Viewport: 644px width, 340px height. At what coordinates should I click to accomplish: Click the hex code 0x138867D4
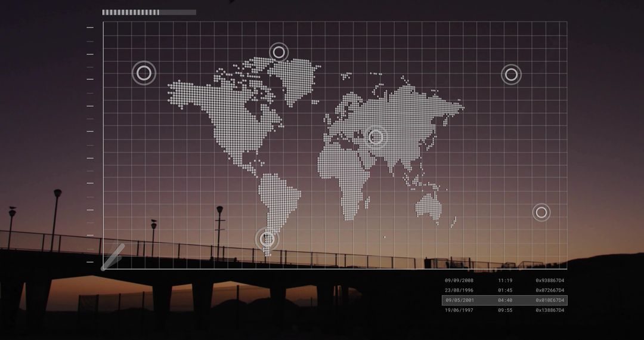point(550,310)
